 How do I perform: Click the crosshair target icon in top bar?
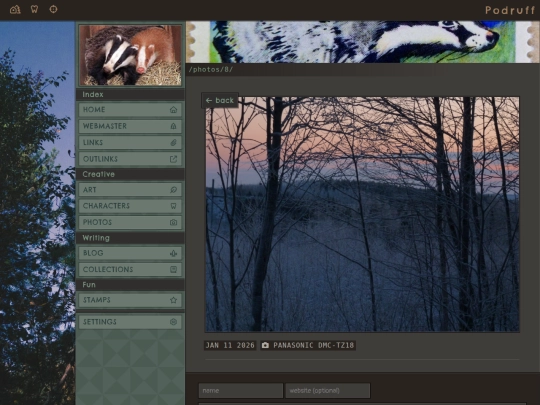pyautogui.click(x=53, y=9)
